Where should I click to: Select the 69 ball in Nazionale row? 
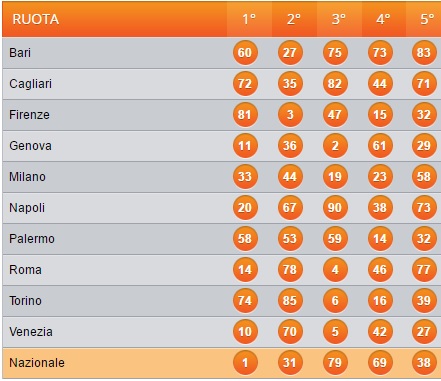click(x=380, y=363)
